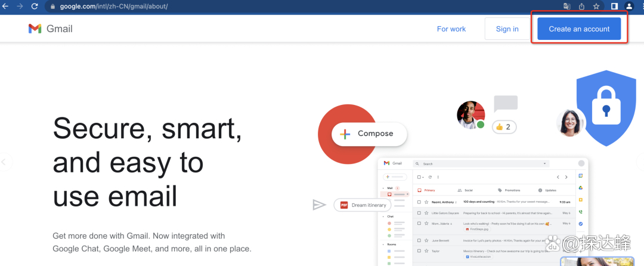Image resolution: width=644 pixels, height=266 pixels.
Task: Star the Little Gators Daycare email
Action: click(426, 213)
